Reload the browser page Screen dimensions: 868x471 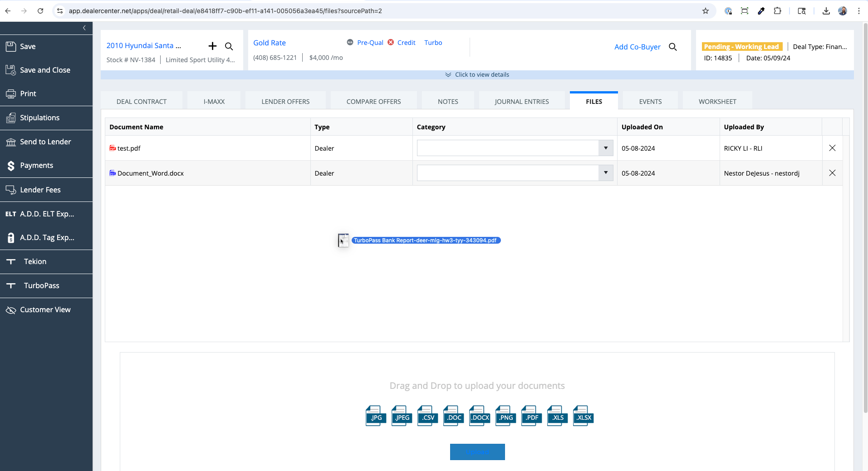pos(40,11)
